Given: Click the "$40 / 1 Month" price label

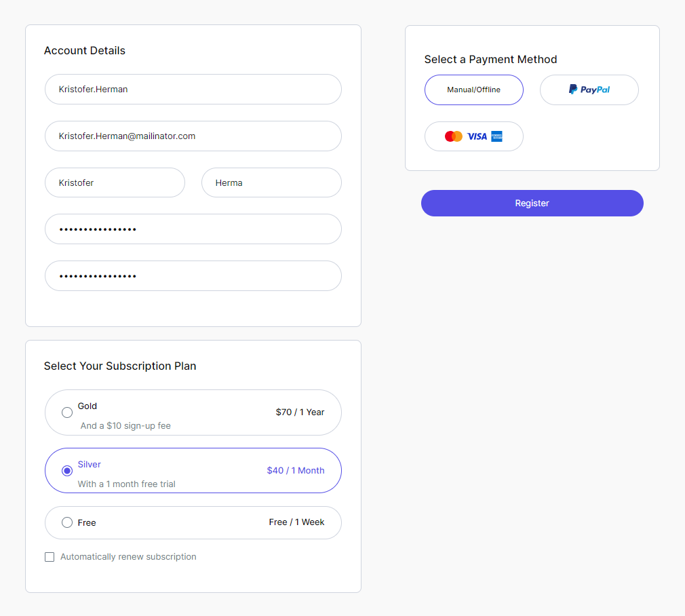Looking at the screenshot, I should pos(295,470).
